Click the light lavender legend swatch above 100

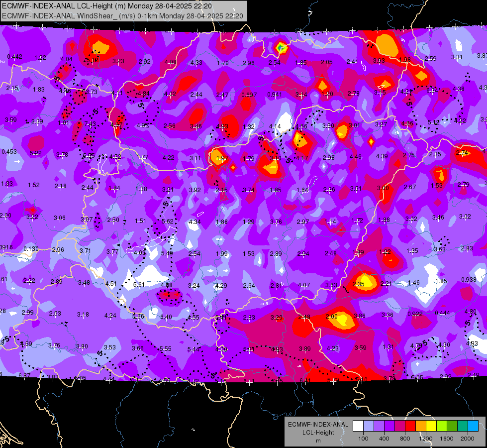369,426
